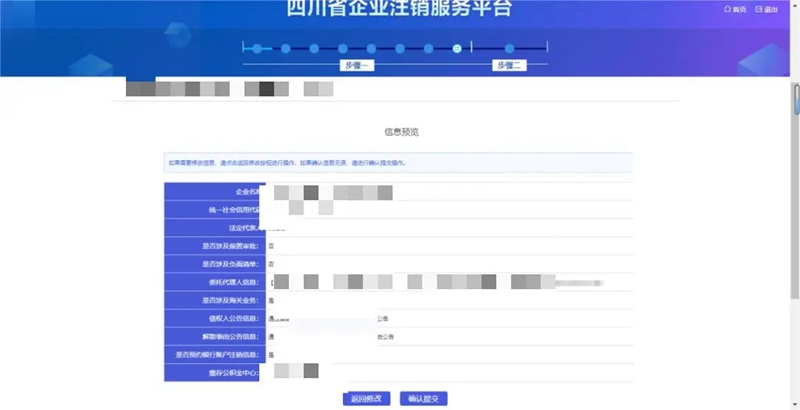Select the 是否预约银行账户注销信息 row label

pos(215,354)
